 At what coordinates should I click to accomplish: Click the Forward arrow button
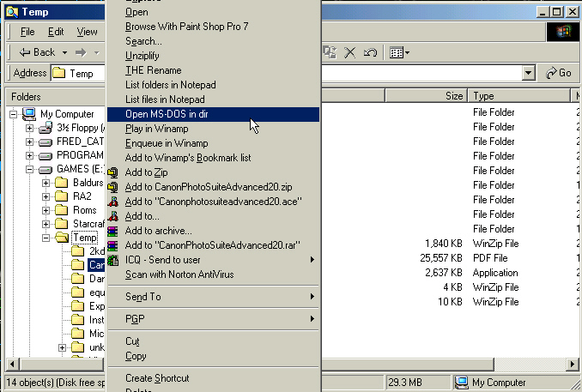pyautogui.click(x=81, y=52)
